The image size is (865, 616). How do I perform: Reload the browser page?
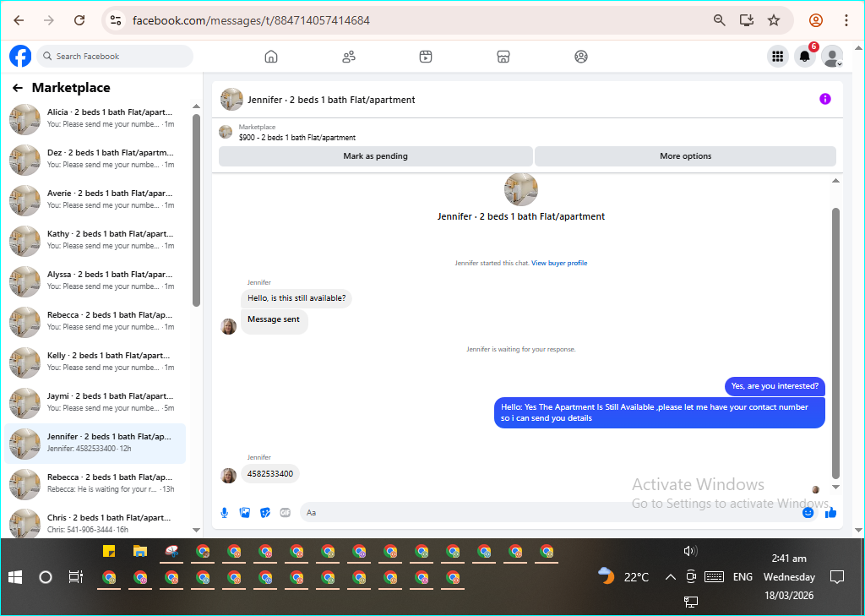[x=79, y=20]
